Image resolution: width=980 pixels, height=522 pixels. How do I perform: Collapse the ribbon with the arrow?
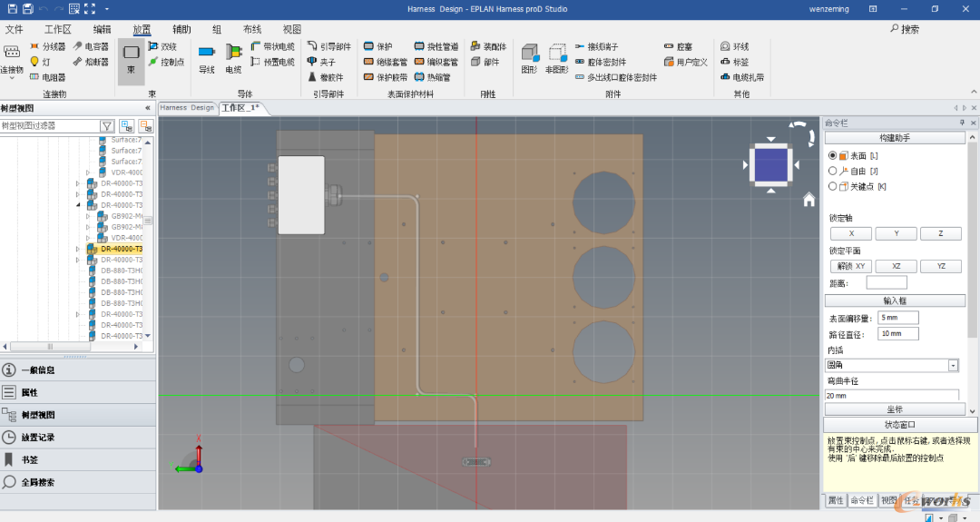(972, 94)
